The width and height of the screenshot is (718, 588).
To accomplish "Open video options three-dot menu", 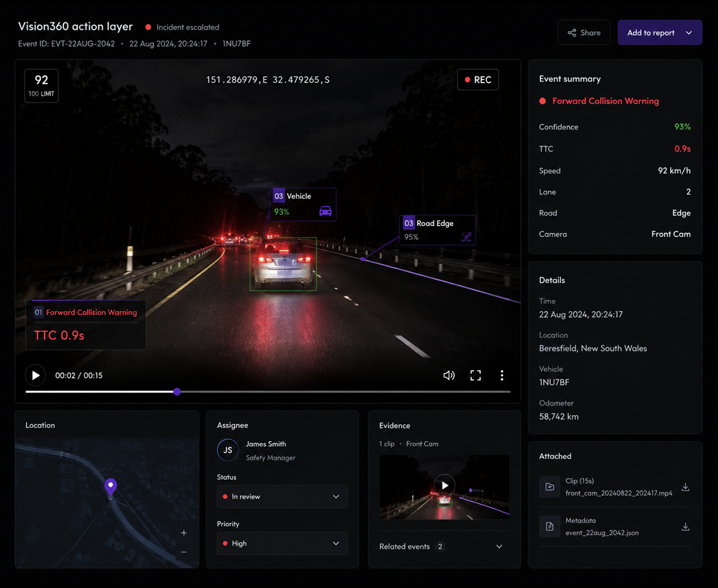I will point(502,375).
